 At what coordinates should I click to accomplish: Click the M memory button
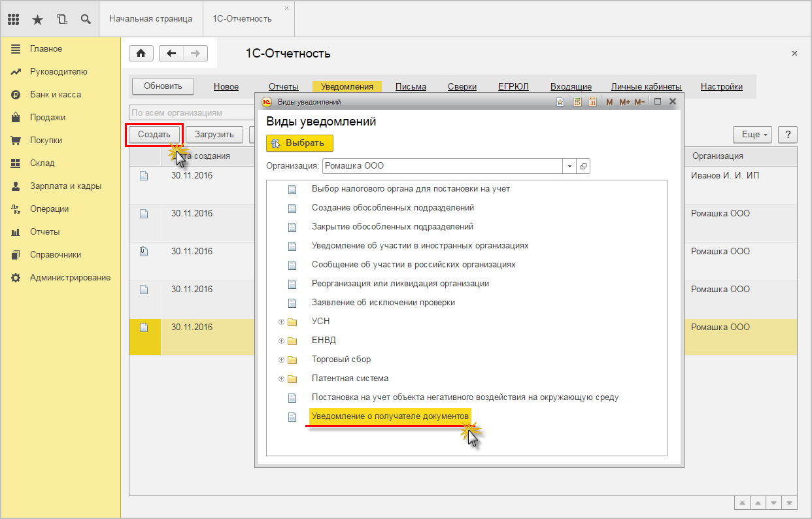[610, 102]
